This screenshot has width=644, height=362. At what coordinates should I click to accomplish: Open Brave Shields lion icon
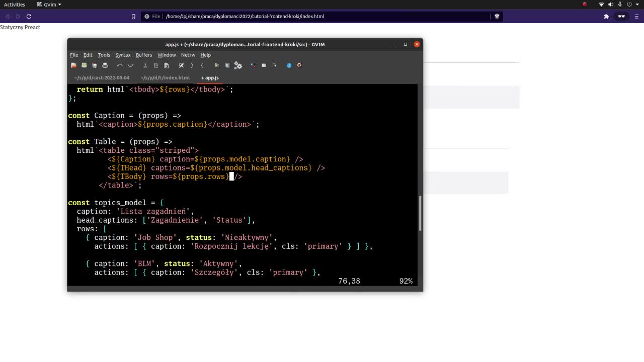click(x=497, y=16)
